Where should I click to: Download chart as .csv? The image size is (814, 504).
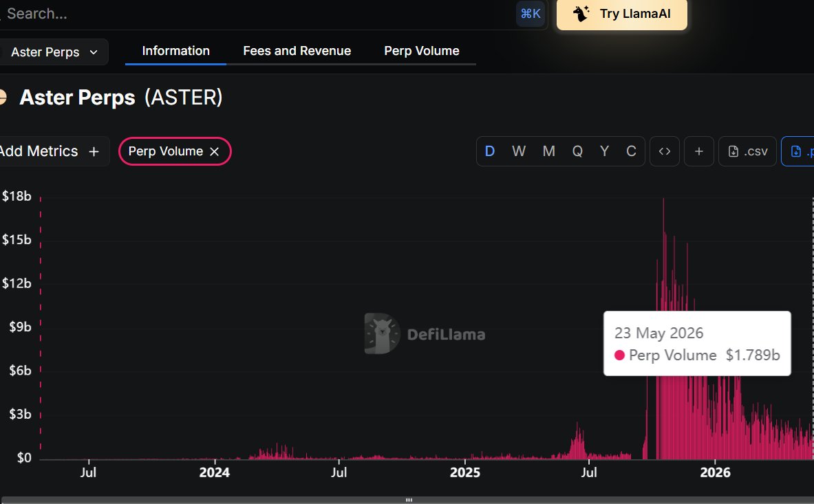coord(747,151)
